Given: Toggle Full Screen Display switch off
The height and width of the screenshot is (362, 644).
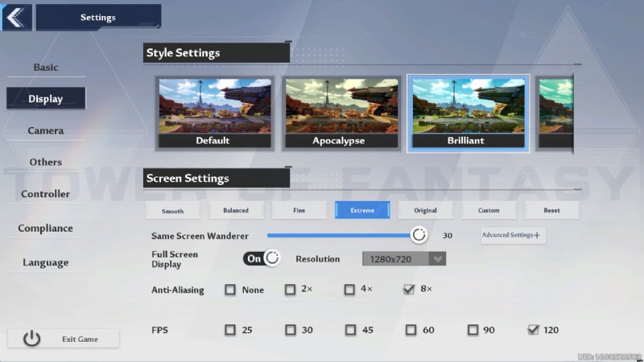Looking at the screenshot, I should tap(262, 258).
